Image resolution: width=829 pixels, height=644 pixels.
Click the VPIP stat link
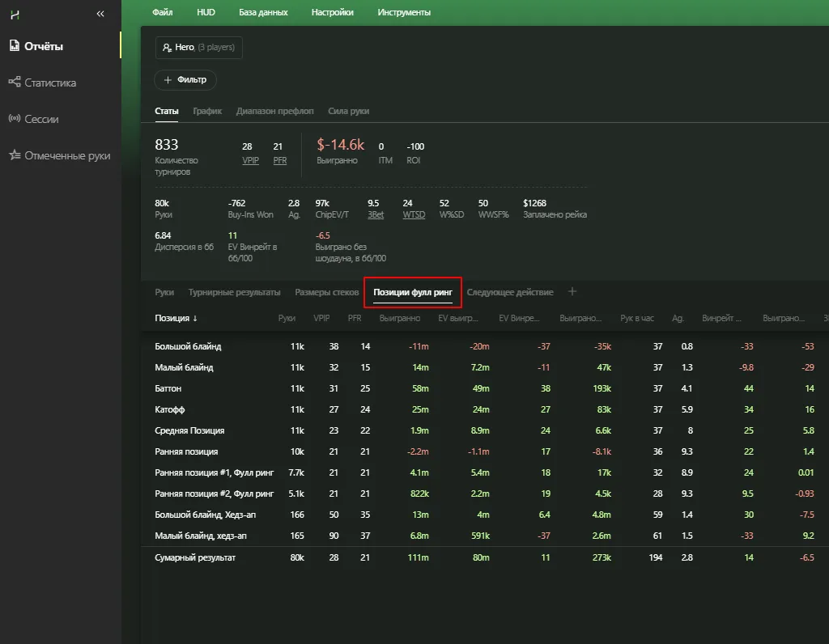(x=250, y=160)
